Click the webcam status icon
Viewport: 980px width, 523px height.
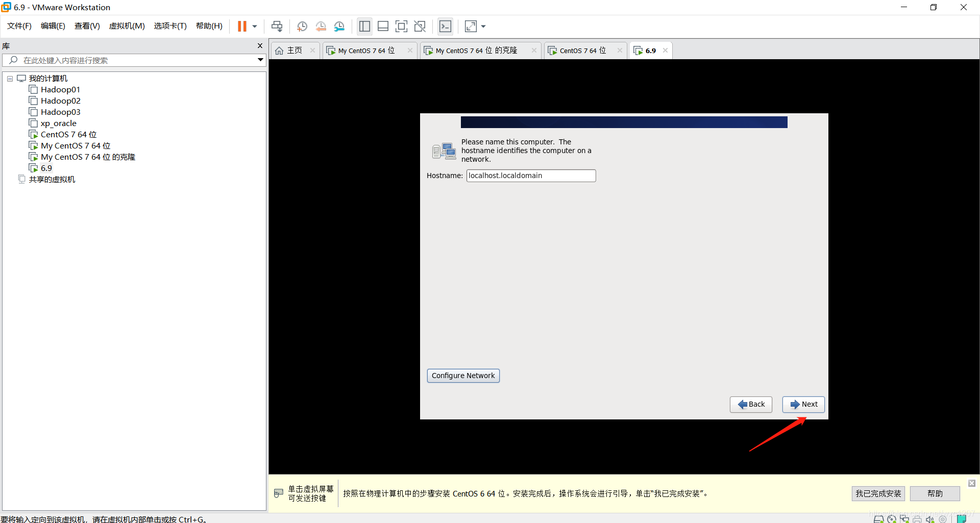click(x=943, y=519)
